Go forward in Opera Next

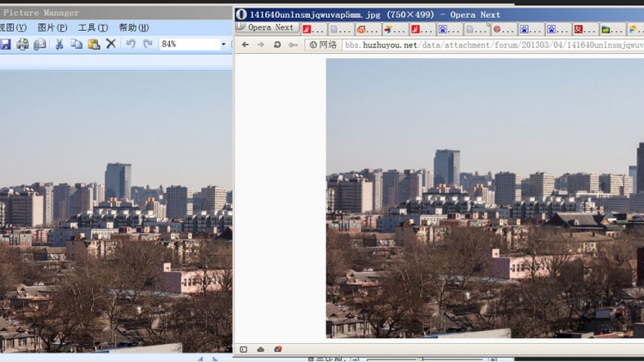pos(261,45)
